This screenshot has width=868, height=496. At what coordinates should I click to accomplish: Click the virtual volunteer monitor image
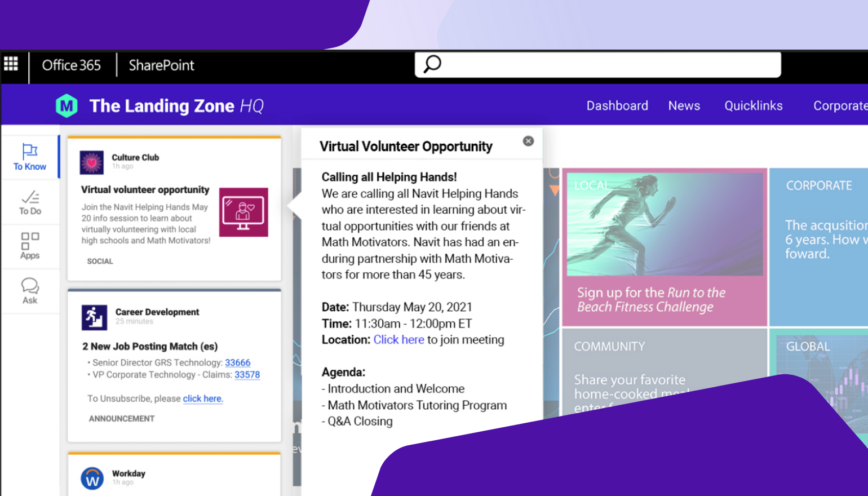pos(243,212)
